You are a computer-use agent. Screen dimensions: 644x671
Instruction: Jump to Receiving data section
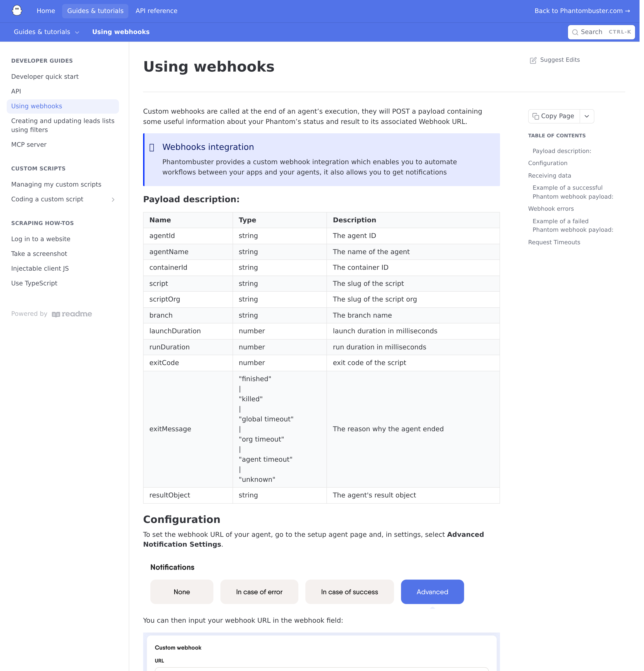[549, 176]
